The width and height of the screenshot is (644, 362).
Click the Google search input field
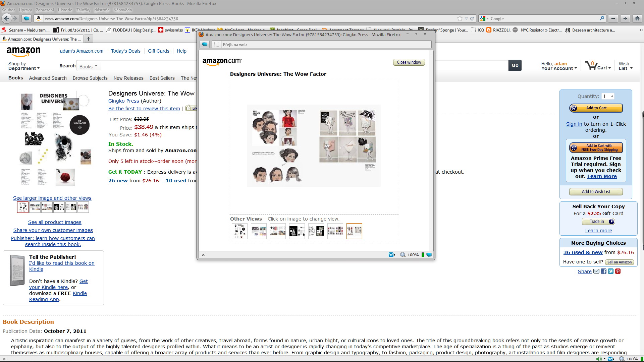click(x=543, y=18)
